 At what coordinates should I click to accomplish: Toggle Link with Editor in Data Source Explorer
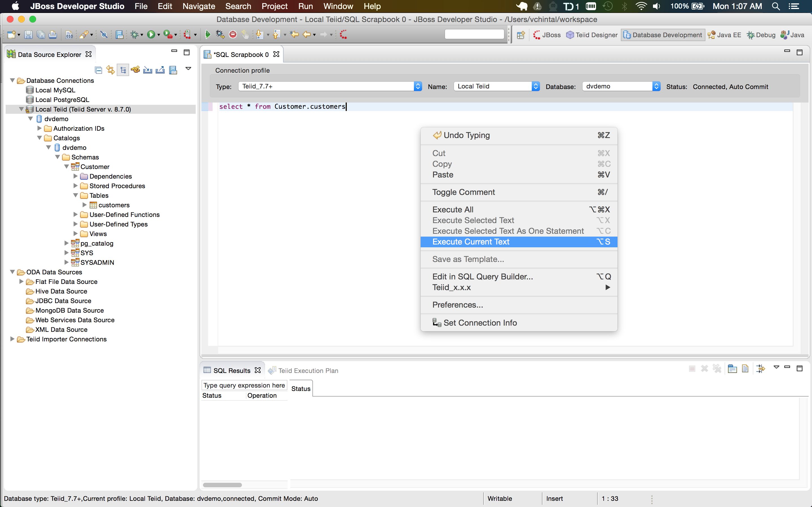(111, 69)
